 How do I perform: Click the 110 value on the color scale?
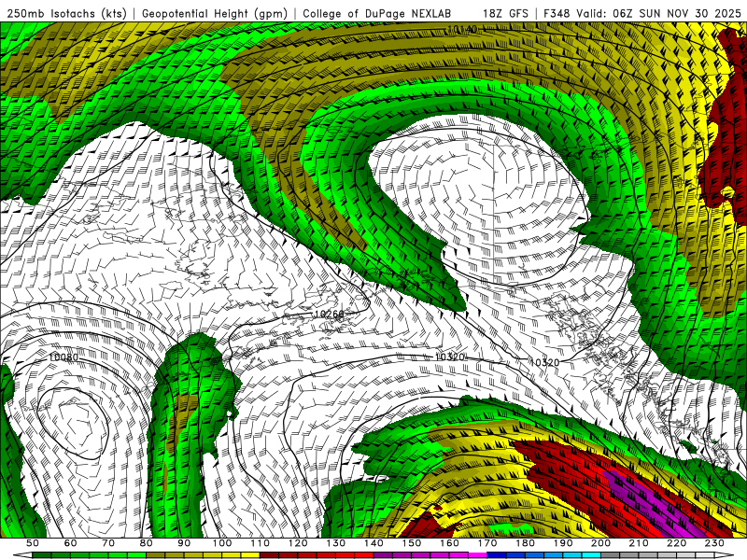click(261, 543)
